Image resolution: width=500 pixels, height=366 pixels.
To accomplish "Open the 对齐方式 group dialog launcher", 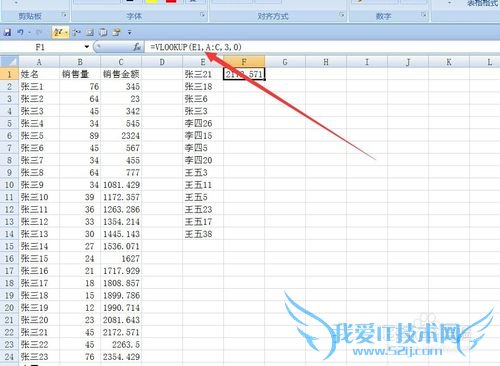I will [x=342, y=15].
